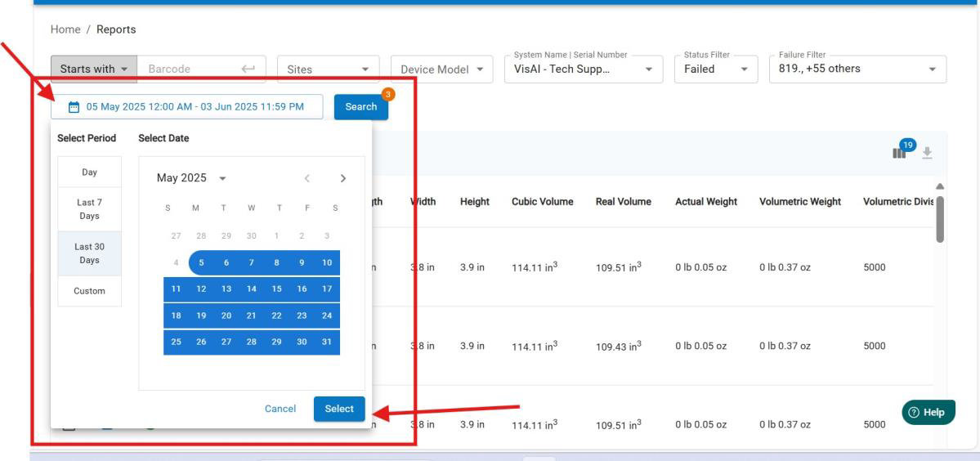The width and height of the screenshot is (980, 461).
Task: Pick May 4 in the calendar
Action: pyautogui.click(x=177, y=263)
